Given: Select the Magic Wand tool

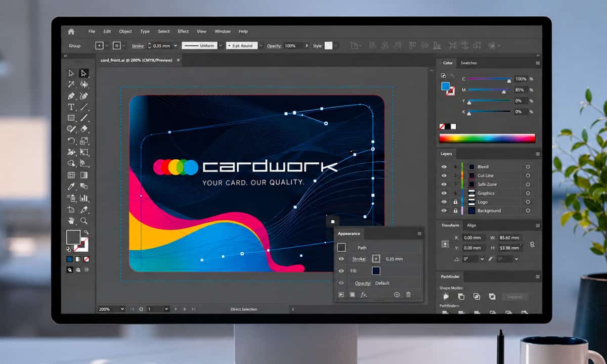Looking at the screenshot, I should pyautogui.click(x=71, y=85).
